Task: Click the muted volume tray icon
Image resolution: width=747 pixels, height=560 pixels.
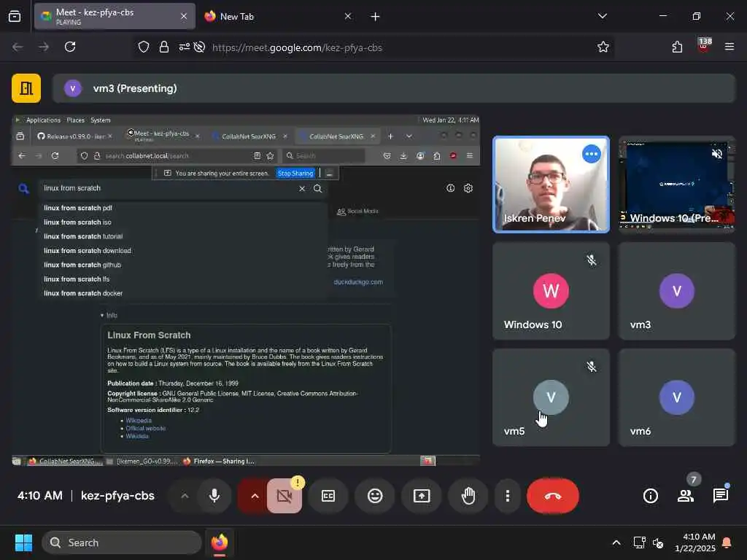Action: coord(659,542)
